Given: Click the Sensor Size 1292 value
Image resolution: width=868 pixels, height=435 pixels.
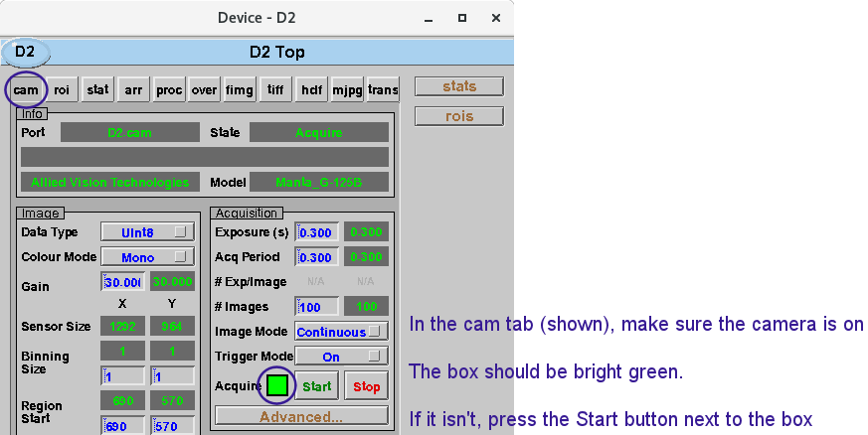Looking at the screenshot, I should click(123, 326).
